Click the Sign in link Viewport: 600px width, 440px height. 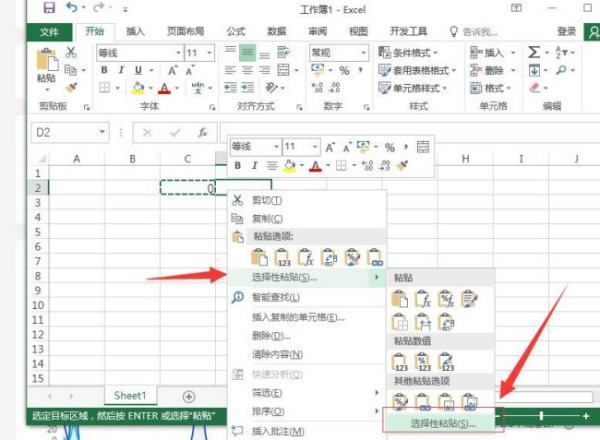(567, 31)
